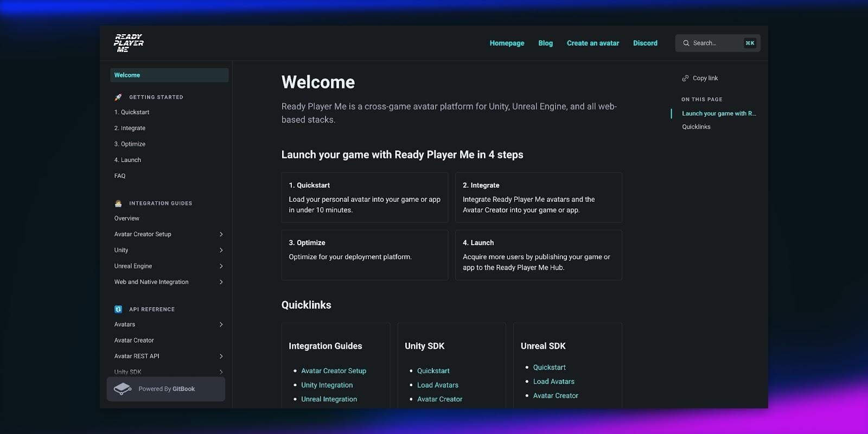Viewport: 868px width, 434px height.
Task: Click Quickstart link under Unity SDK
Action: pos(433,371)
